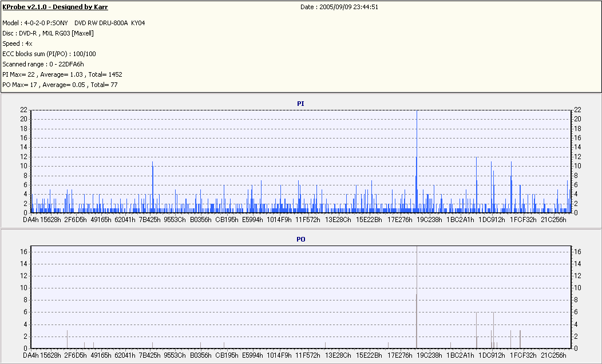
Task: Click the PO chart title
Action: [300, 239]
